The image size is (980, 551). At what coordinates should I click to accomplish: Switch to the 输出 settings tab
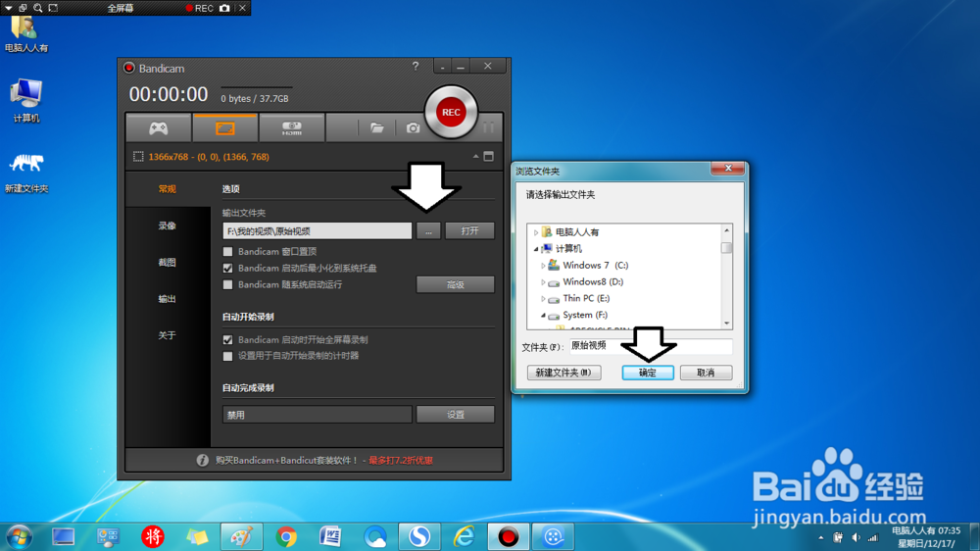(167, 299)
